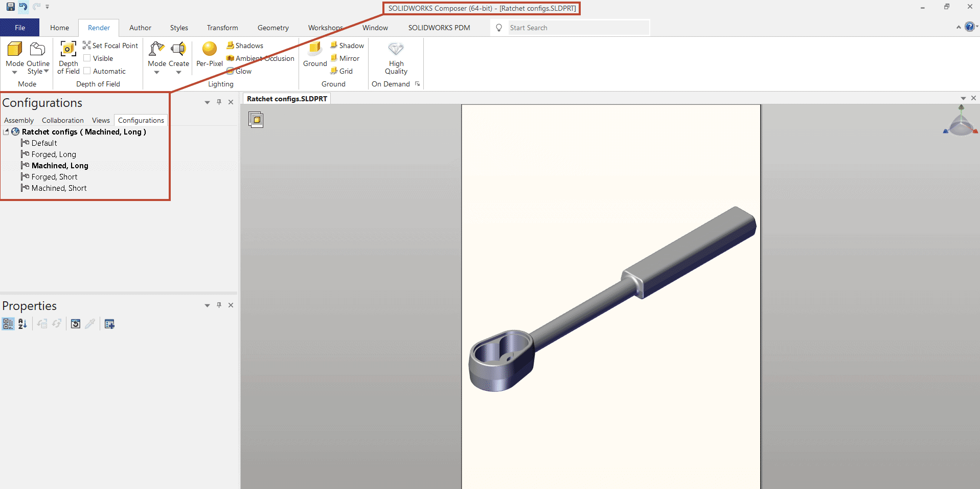
Task: Click the ratchet model in viewport
Action: pyautogui.click(x=612, y=299)
